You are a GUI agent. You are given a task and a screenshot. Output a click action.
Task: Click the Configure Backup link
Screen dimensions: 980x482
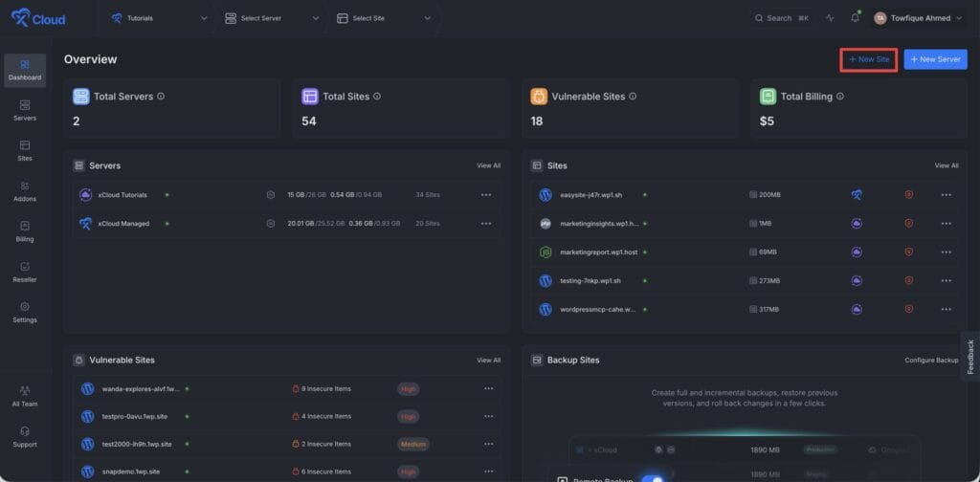click(x=931, y=361)
